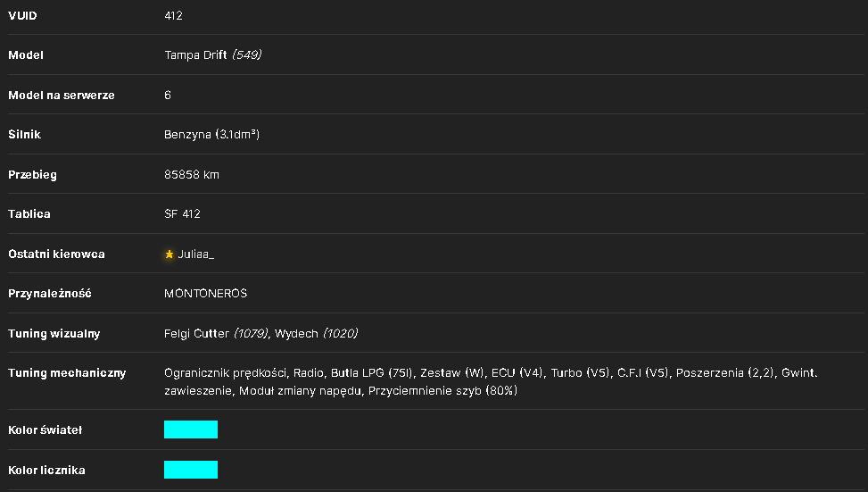The image size is (868, 492).
Task: Open the Juliaa_ last driver profile
Action: tap(196, 254)
